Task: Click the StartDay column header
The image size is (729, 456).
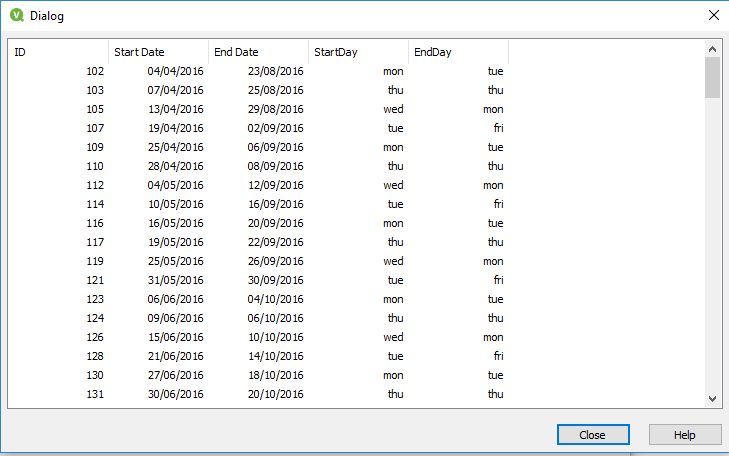Action: coord(358,52)
